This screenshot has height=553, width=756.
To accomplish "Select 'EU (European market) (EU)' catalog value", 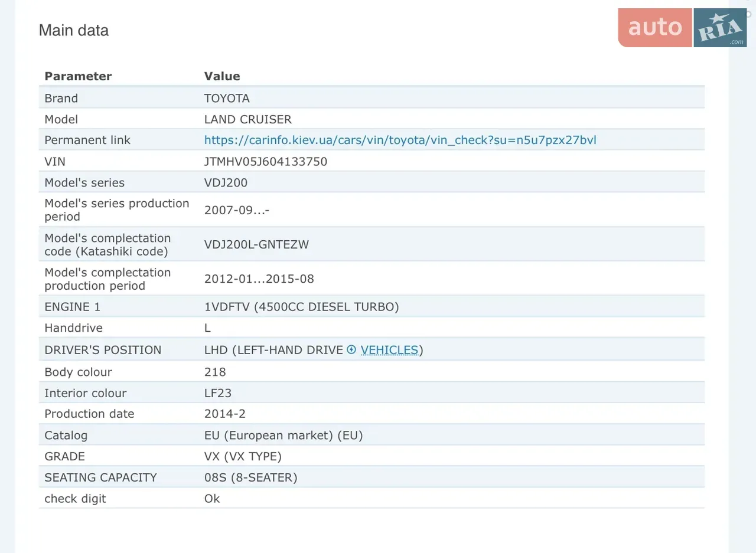I will point(283,436).
